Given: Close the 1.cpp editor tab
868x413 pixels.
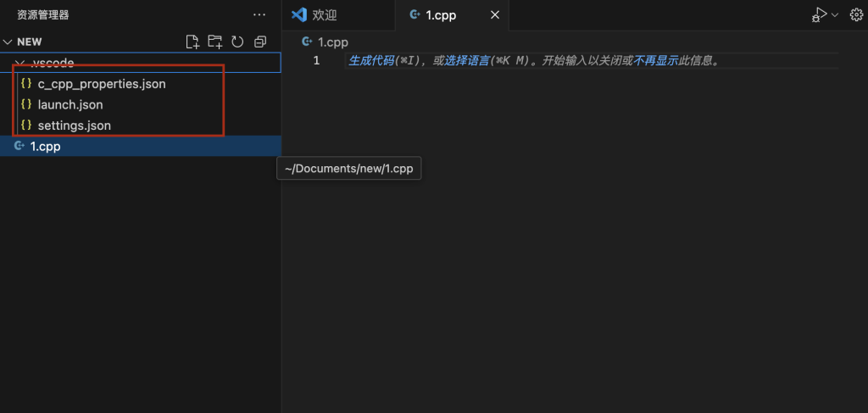Looking at the screenshot, I should (x=495, y=14).
